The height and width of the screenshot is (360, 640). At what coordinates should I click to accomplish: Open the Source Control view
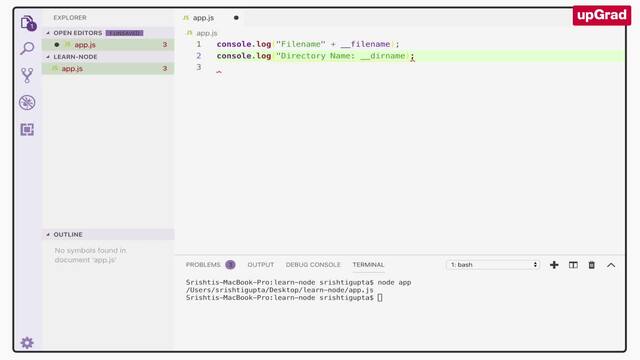(x=27, y=76)
